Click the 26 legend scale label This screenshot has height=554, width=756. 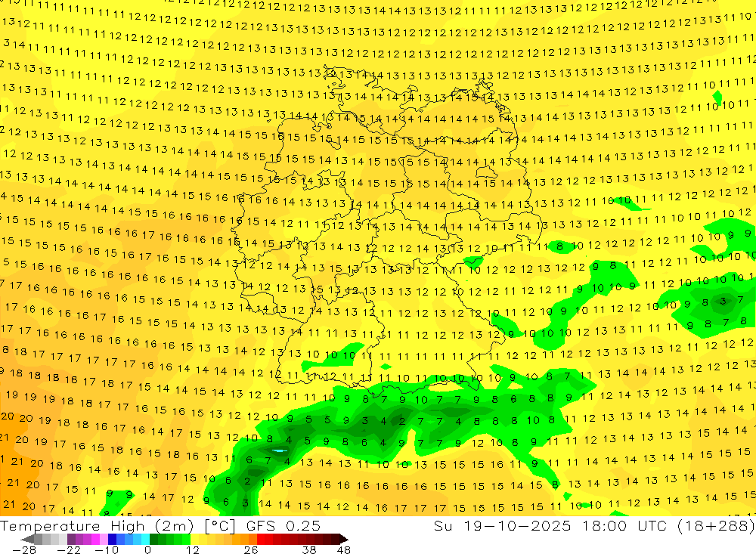point(251,550)
